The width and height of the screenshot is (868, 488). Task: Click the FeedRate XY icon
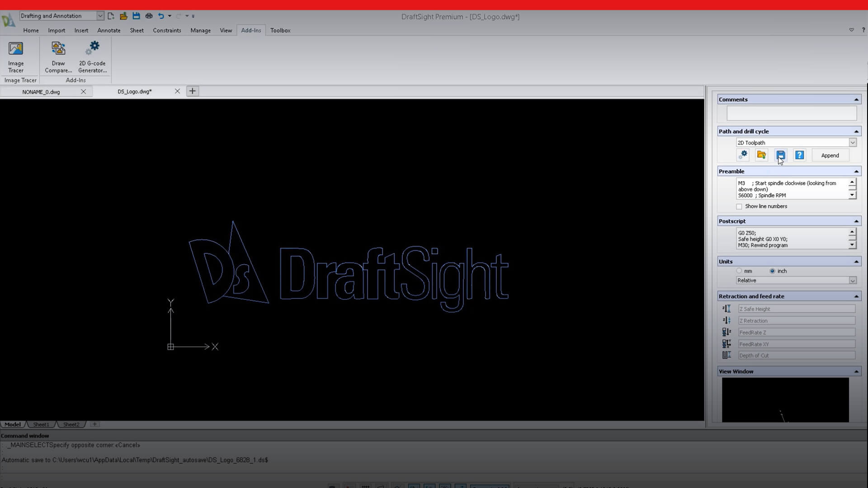click(x=726, y=344)
